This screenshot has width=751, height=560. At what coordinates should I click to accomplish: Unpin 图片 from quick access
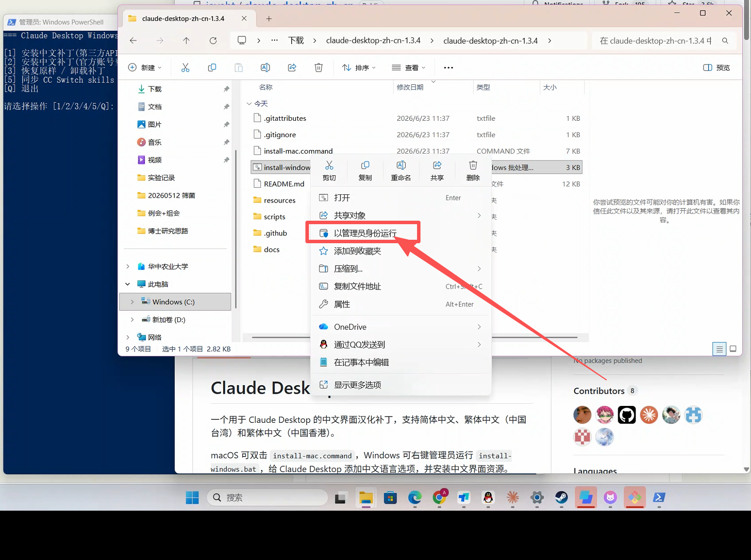(x=226, y=125)
